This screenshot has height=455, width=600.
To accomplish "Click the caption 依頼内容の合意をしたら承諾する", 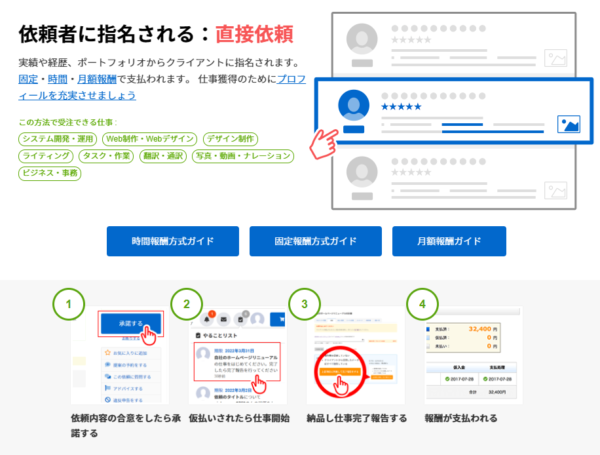I will click(126, 426).
